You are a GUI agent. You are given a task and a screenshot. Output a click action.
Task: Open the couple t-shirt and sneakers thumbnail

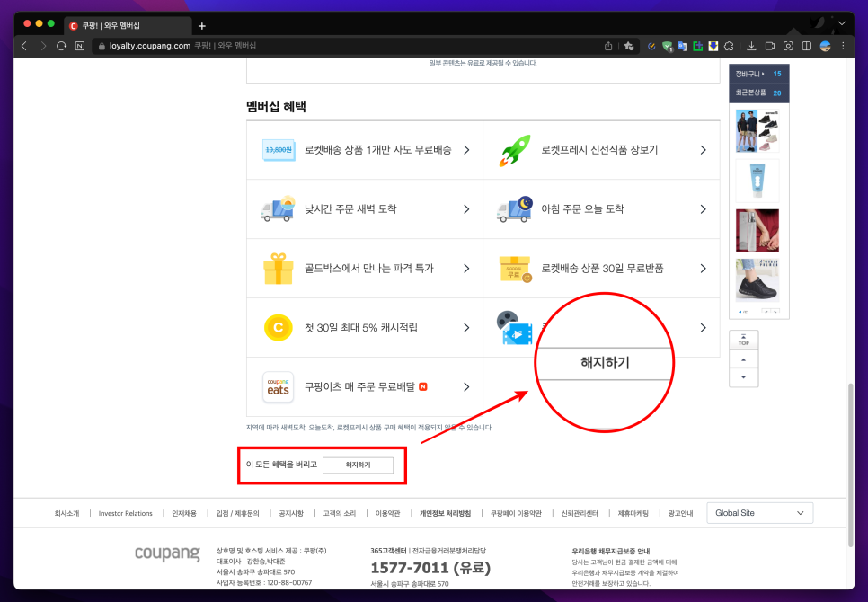point(757,130)
